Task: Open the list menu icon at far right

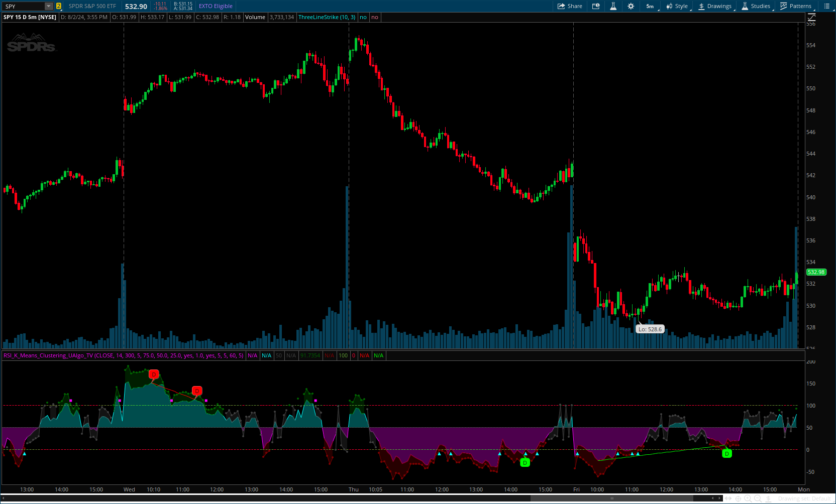Action: 827,6
